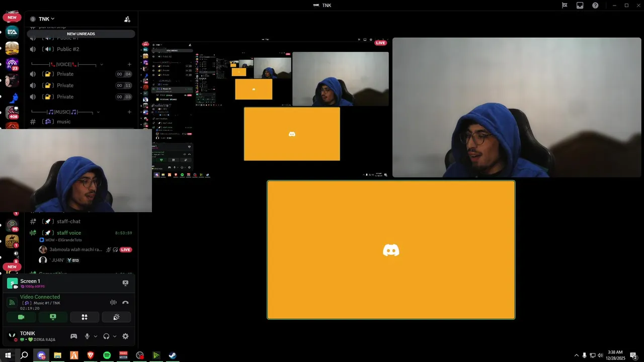This screenshot has width=644, height=362.
Task: Click the top NEW mentions pill
Action: point(12,17)
